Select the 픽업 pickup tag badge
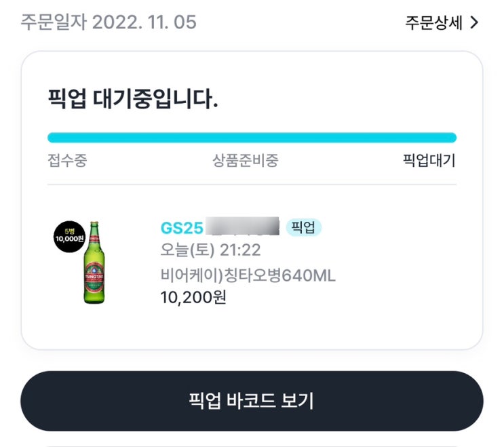Image resolution: width=504 pixels, height=447 pixels. click(304, 227)
